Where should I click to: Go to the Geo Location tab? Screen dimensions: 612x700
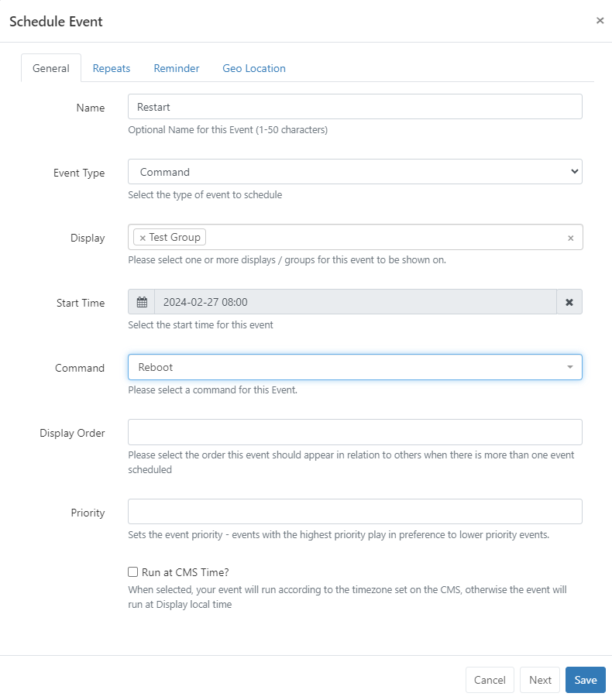coord(254,68)
